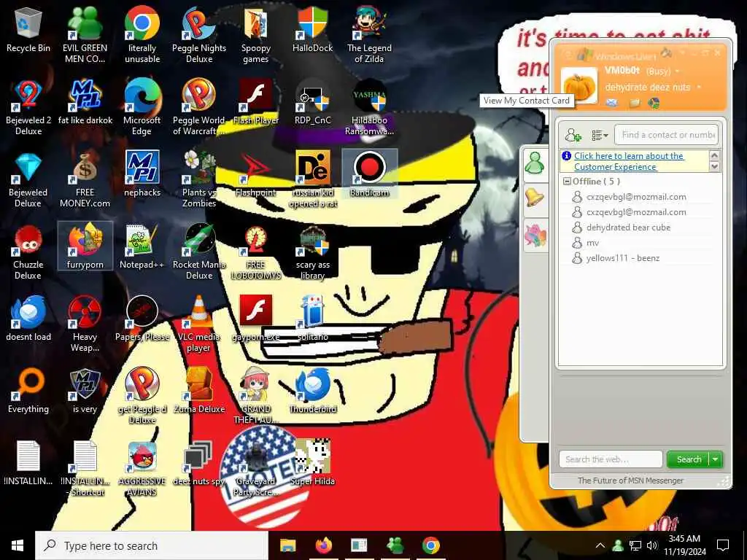Launch the Everything search shortcut

click(x=28, y=391)
